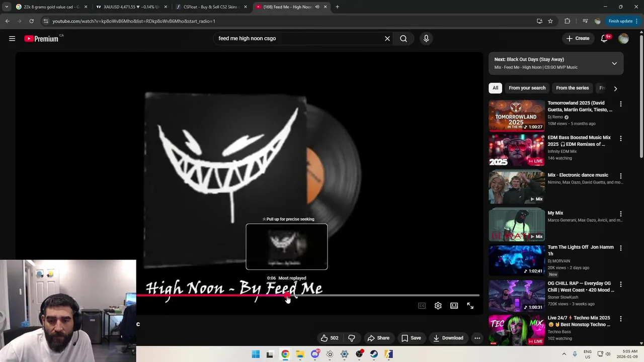Open options for OG CHILL RAP video

click(x=620, y=284)
